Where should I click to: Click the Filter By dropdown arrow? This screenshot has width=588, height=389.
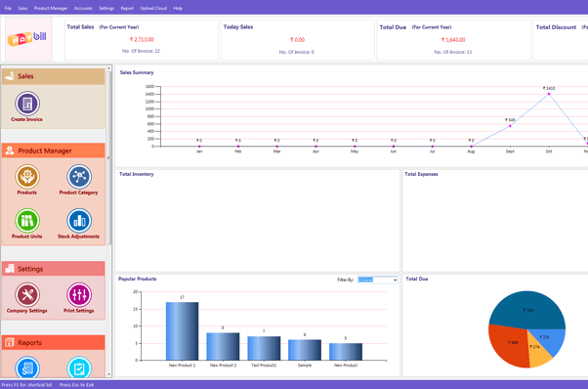395,280
